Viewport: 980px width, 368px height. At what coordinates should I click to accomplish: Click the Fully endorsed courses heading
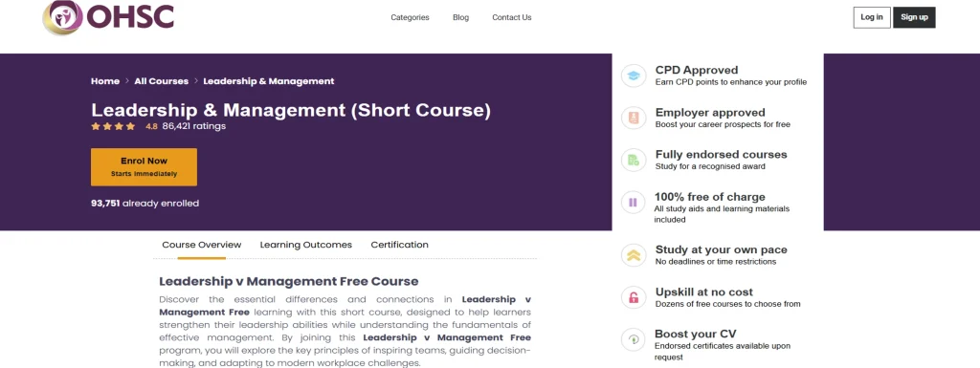(x=722, y=155)
